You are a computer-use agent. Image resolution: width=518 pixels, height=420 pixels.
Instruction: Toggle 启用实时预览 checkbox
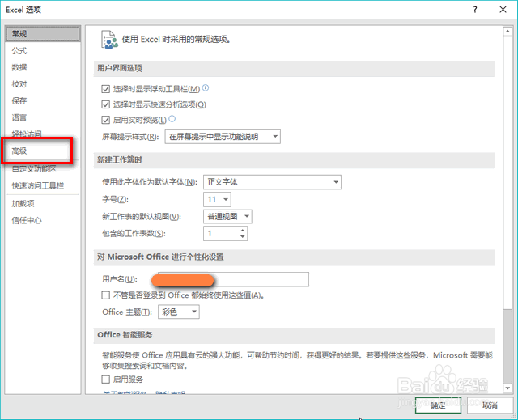coord(106,120)
